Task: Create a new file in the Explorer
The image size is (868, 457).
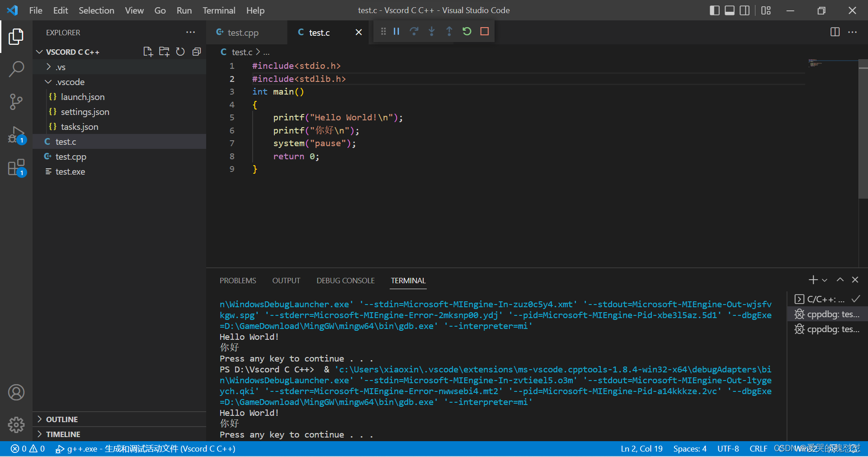Action: coord(148,52)
